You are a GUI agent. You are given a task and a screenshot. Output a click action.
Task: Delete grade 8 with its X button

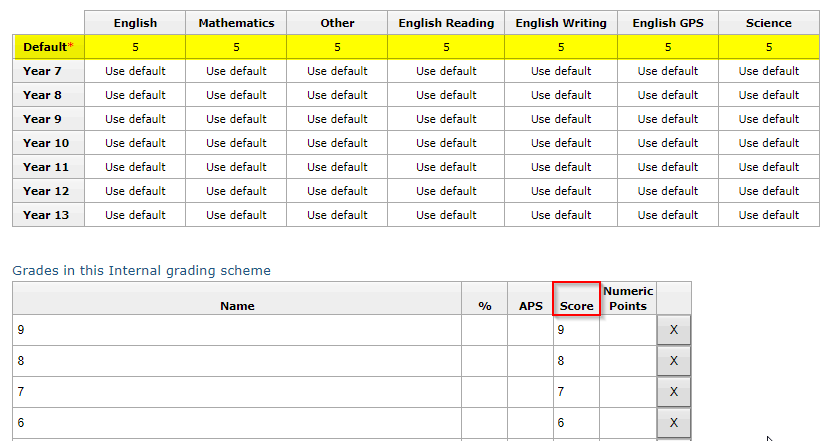(674, 361)
